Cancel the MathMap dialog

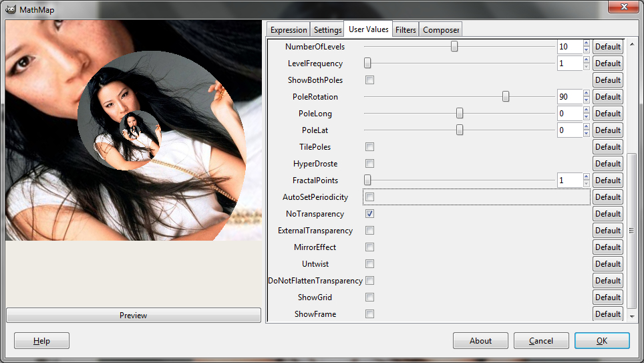point(541,341)
